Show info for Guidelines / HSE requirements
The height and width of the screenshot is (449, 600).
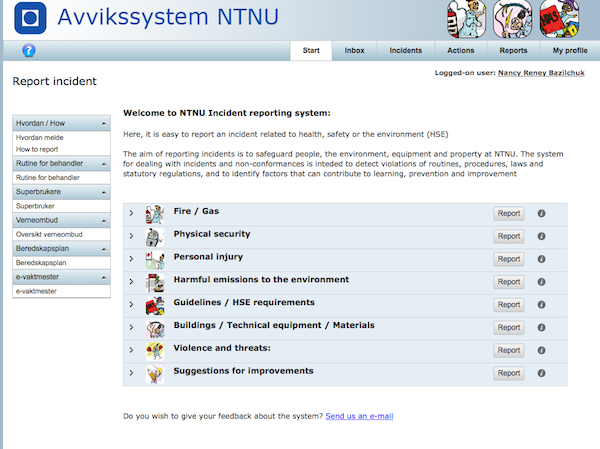point(541,305)
